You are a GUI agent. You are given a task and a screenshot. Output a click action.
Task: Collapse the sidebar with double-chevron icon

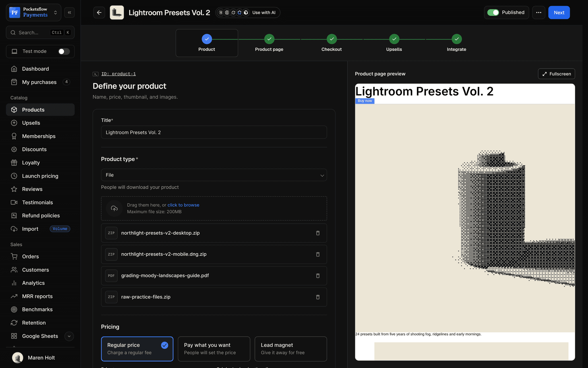tap(69, 12)
